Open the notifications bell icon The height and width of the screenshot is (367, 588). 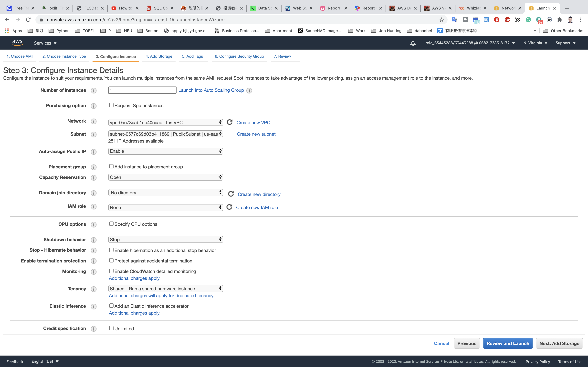(x=413, y=43)
